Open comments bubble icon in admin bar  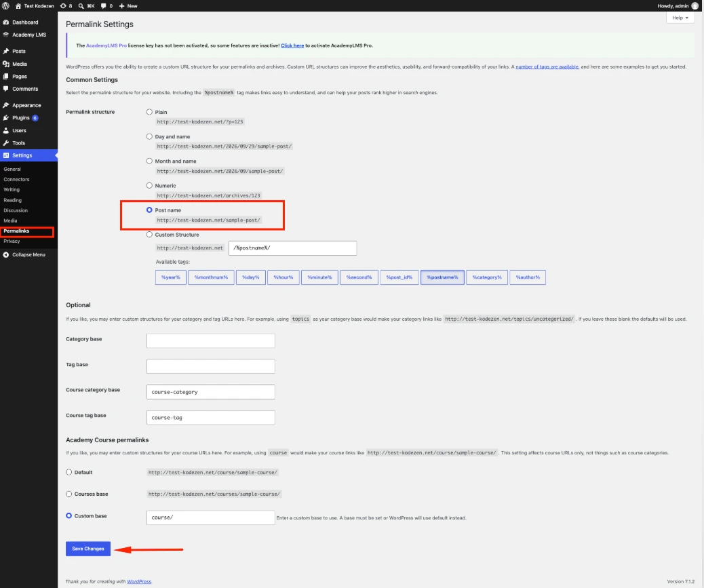click(104, 6)
